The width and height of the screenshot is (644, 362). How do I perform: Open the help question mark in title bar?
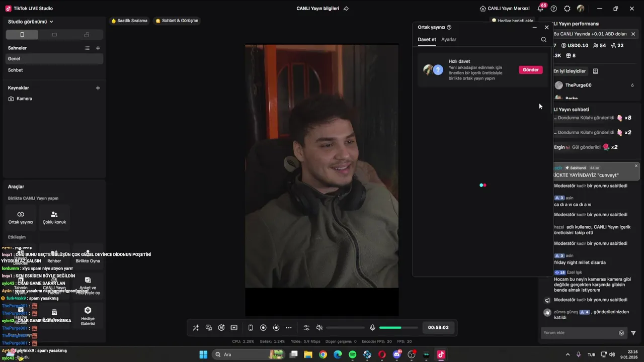554,9
